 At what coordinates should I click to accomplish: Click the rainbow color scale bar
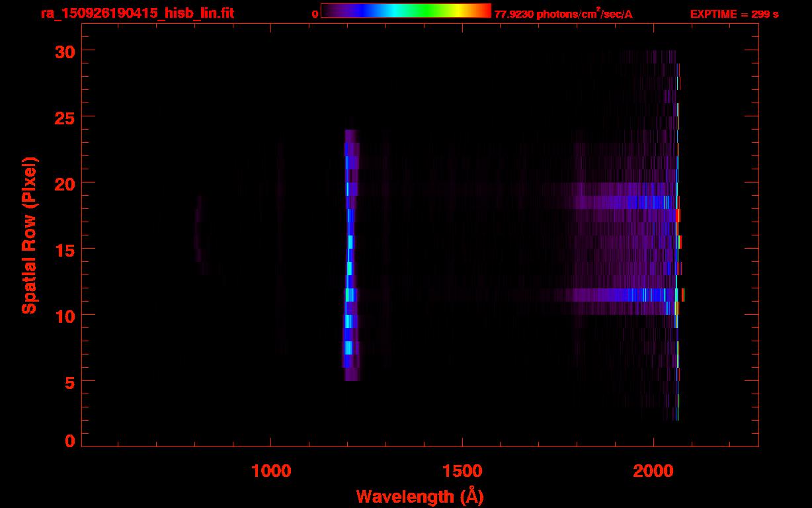(405, 11)
